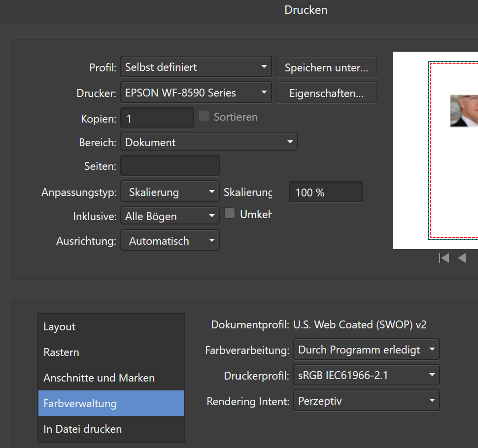Open the Anpassungstyp dropdown
Viewport: 478px width, 448px height.
(170, 192)
